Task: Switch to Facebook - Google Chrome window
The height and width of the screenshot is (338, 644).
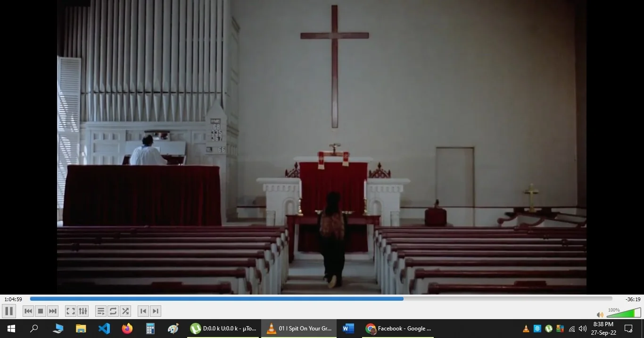Action: pos(398,329)
